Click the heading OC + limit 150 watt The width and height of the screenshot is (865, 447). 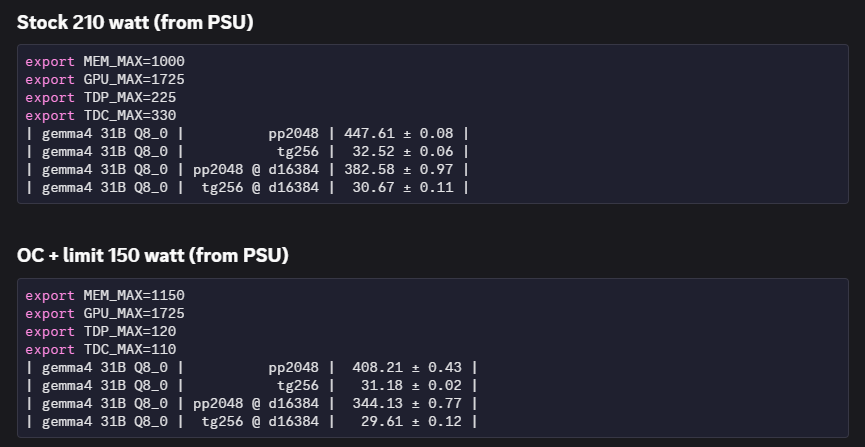click(153, 256)
